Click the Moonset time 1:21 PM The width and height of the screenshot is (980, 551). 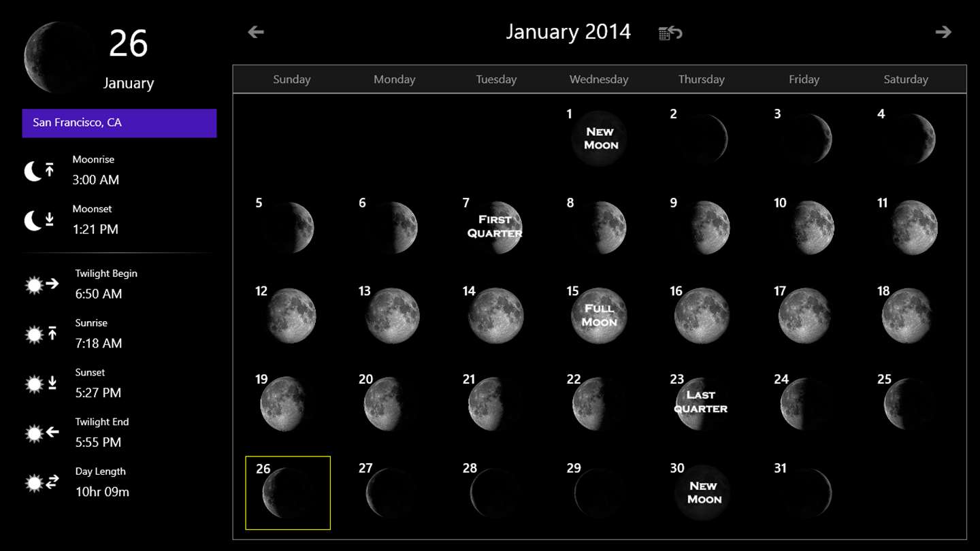pos(95,230)
